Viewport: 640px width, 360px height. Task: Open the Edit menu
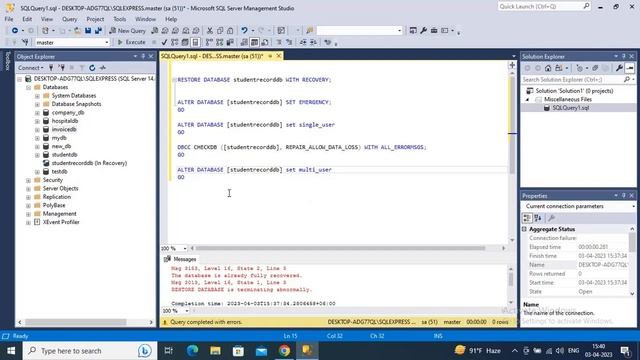tap(27, 19)
